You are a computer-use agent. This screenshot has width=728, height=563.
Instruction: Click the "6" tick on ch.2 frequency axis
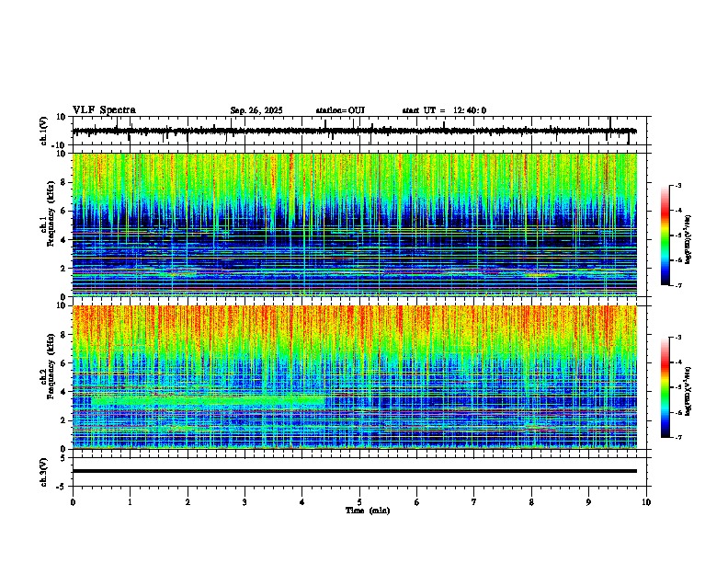[x=64, y=363]
